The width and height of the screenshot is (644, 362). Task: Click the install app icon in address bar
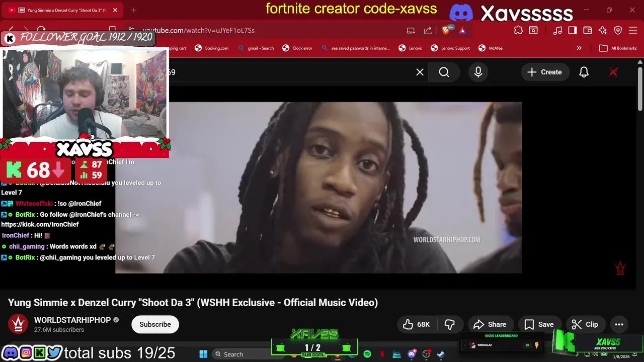tap(411, 30)
